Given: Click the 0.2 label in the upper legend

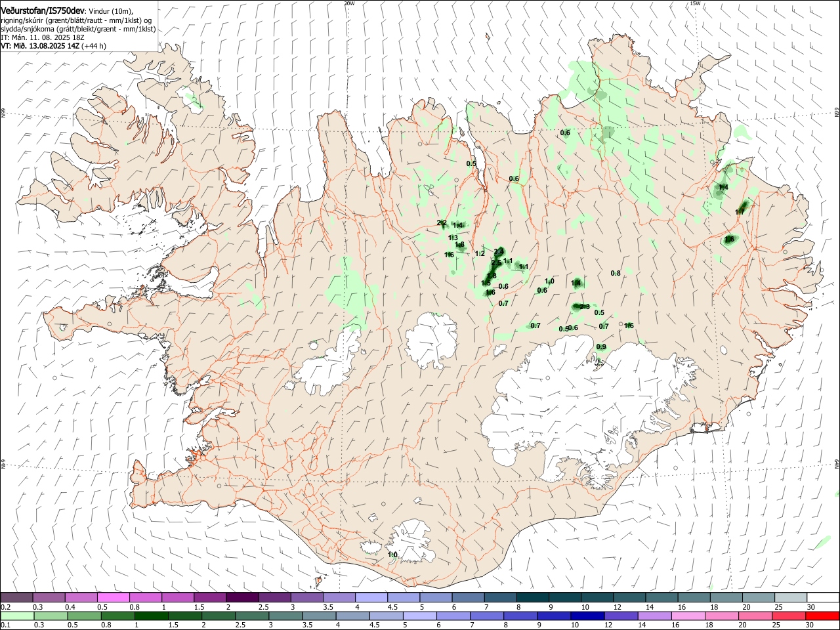Looking at the screenshot, I should point(6,607).
